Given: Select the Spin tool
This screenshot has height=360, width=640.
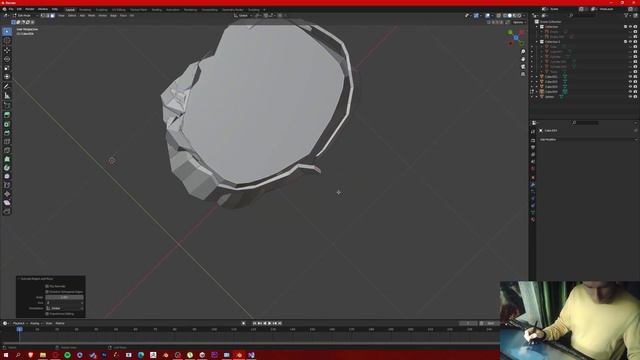Looking at the screenshot, I should pyautogui.click(x=7, y=168).
